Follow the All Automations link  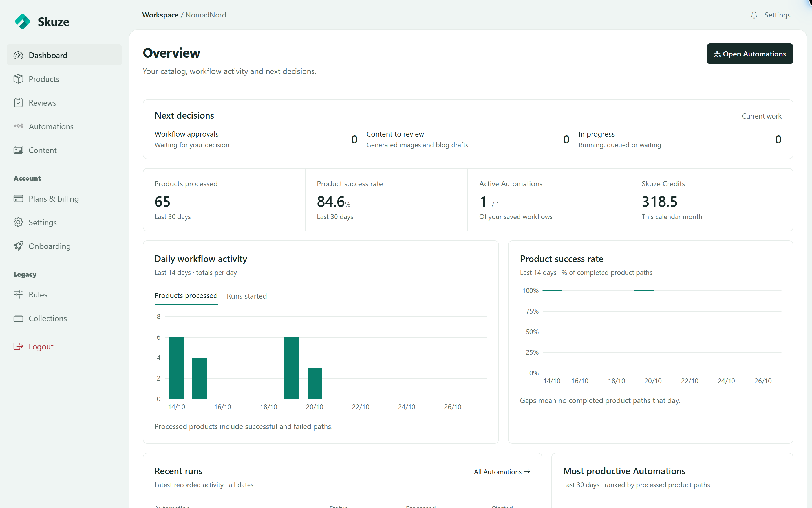click(x=502, y=471)
